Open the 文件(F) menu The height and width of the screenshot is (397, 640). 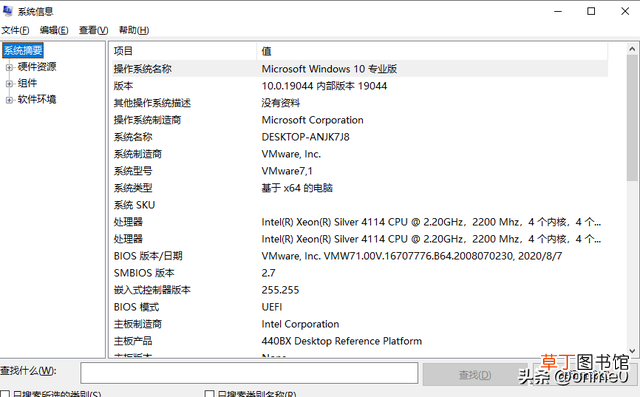pyautogui.click(x=15, y=30)
